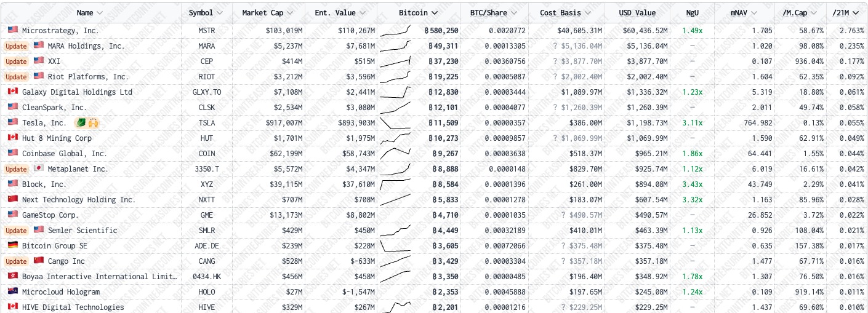Click the US flag in the Block, Inc. row

13,184
